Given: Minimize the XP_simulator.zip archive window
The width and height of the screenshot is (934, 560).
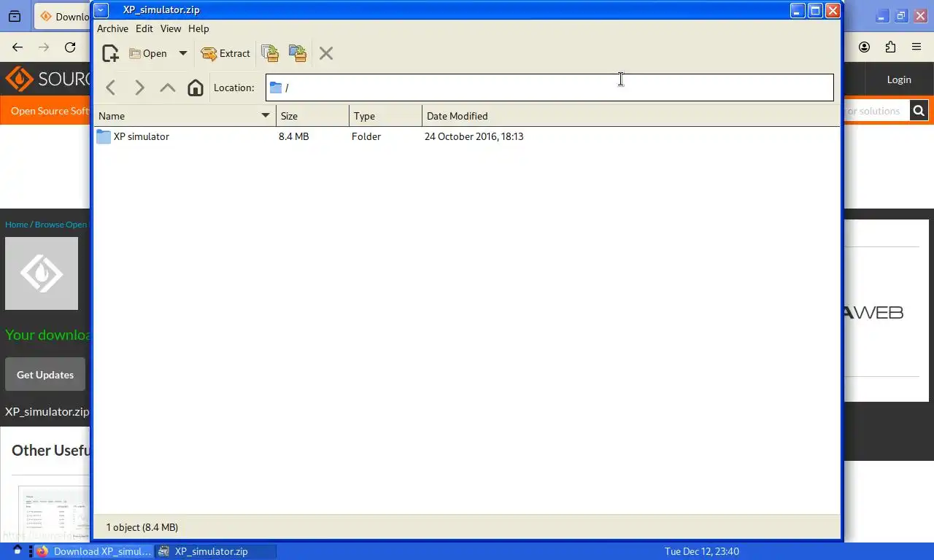Looking at the screenshot, I should coord(798,10).
